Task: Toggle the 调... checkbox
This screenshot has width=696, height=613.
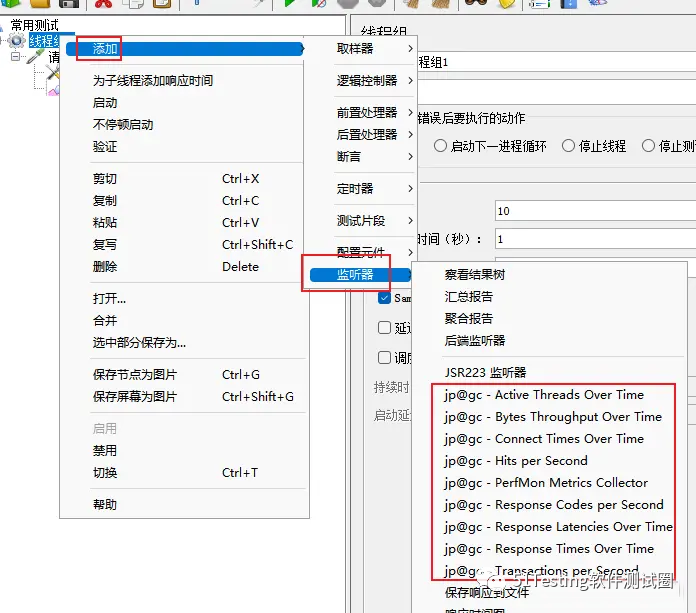Action: (384, 357)
